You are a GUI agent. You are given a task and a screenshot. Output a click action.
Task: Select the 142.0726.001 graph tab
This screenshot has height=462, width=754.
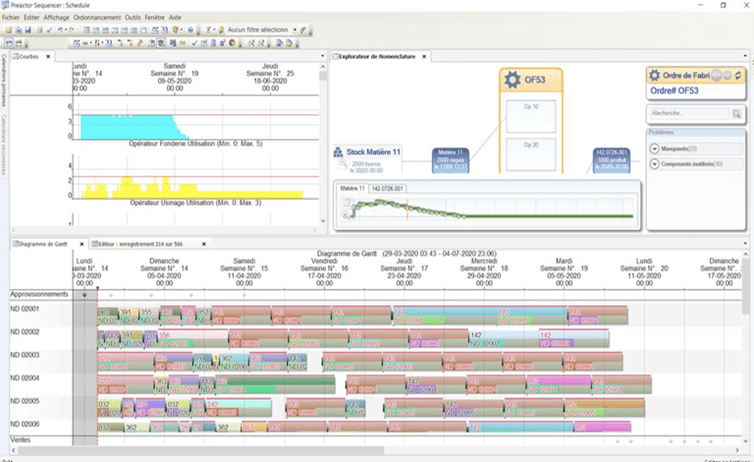click(x=387, y=188)
